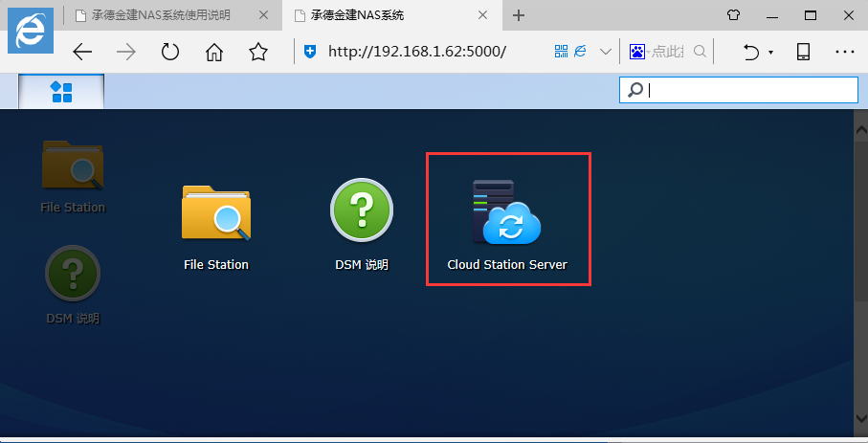Image resolution: width=868 pixels, height=443 pixels.
Task: Open dimmed DSM 说明 desktop shortcut
Action: [73, 285]
